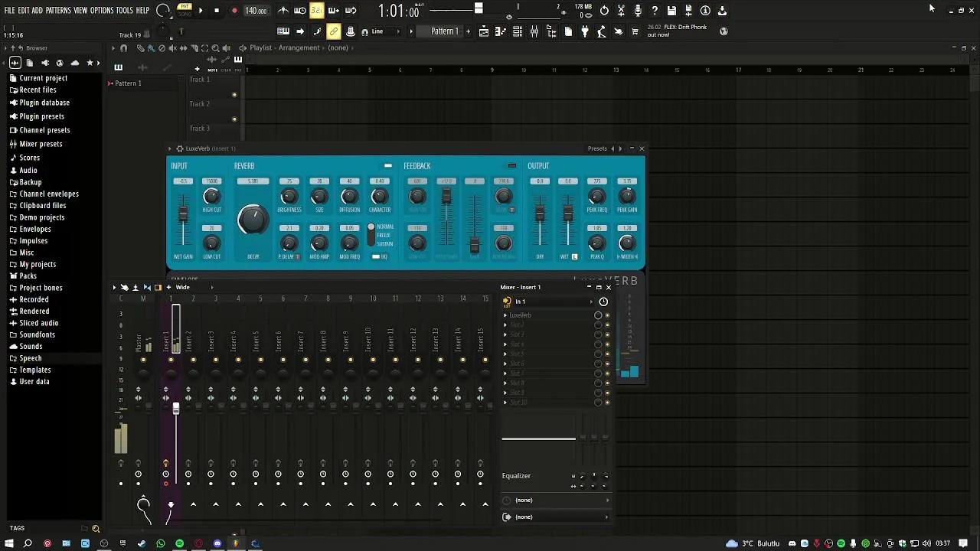Open LuxeVerb Presets menu
Image resolution: width=980 pixels, height=551 pixels.
[597, 148]
